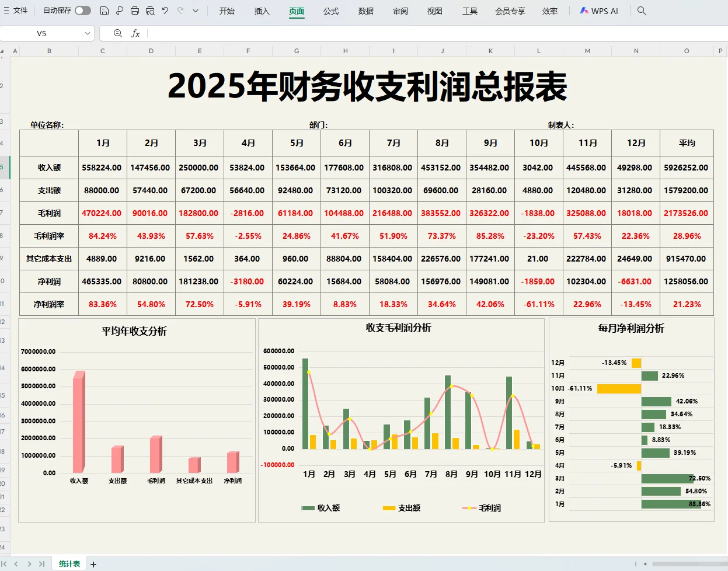
Task: Select the 统计表 sheet tab
Action: pyautogui.click(x=69, y=564)
